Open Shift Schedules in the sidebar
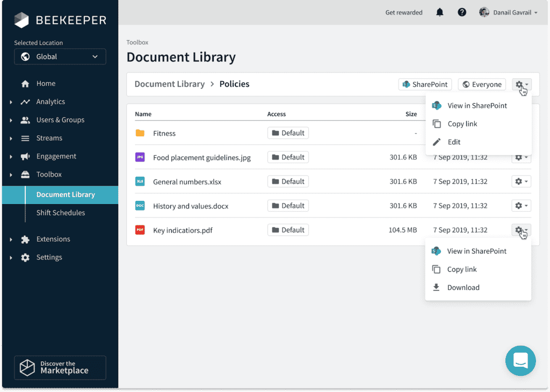550x392 pixels. (61, 213)
